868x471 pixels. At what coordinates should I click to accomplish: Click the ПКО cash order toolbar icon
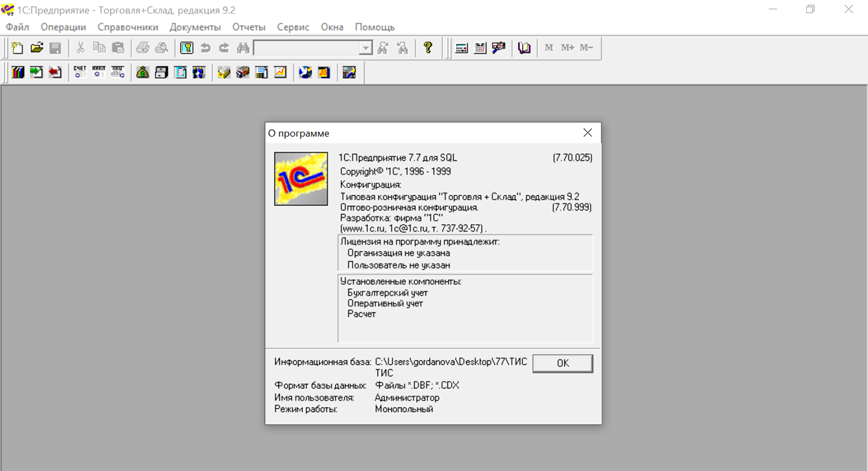[x=118, y=72]
